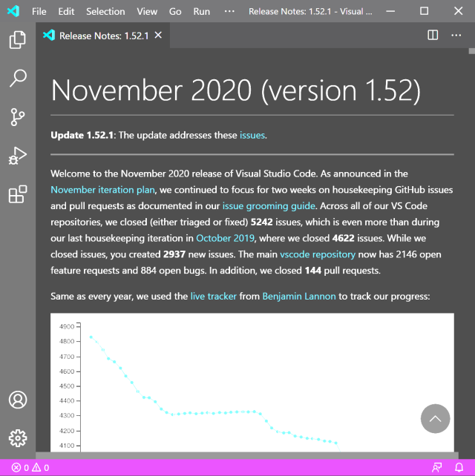Click the issues burndown chart image
475x476 pixels.
[x=252, y=383]
